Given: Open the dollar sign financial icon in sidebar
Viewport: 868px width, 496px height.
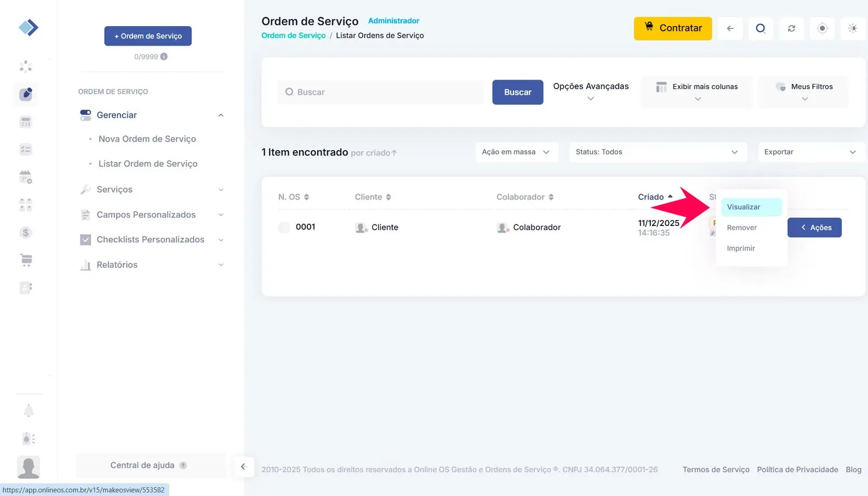Looking at the screenshot, I should (25, 233).
